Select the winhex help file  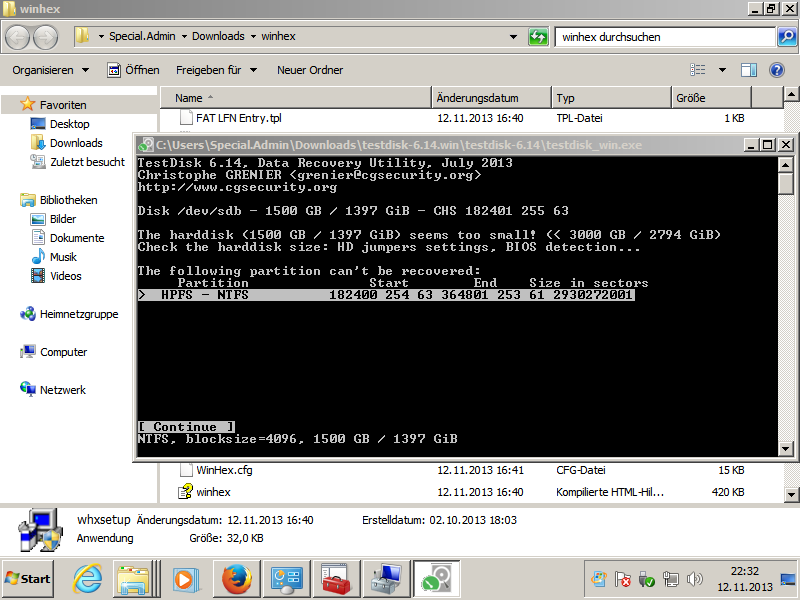pyautogui.click(x=213, y=492)
